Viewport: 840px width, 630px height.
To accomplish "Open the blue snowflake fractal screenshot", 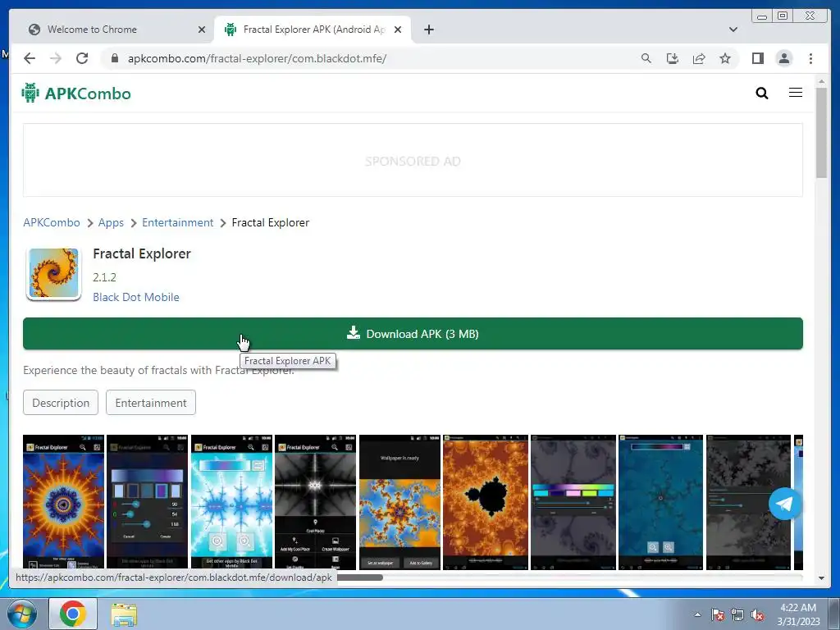I will [231, 502].
